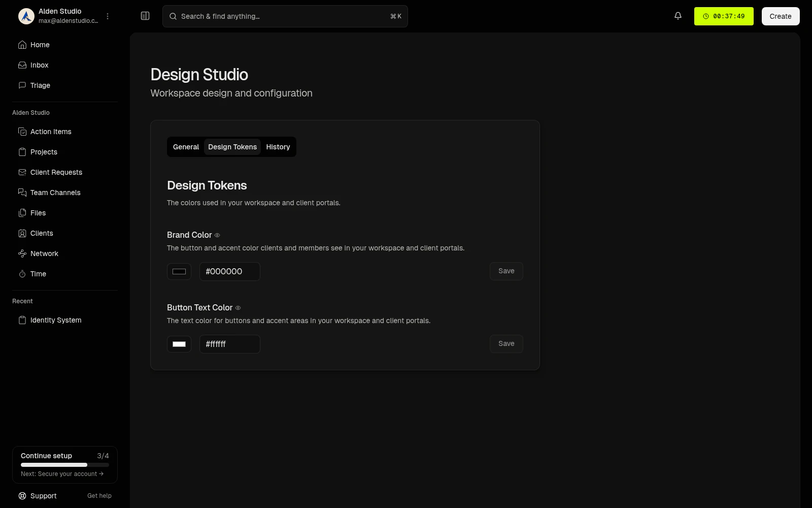Select the Design Tokens tab
Screen dimensions: 812x508
[x=232, y=147]
